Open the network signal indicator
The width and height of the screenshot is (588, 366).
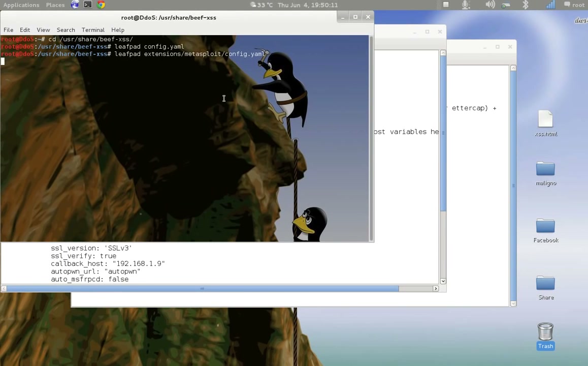click(550, 5)
